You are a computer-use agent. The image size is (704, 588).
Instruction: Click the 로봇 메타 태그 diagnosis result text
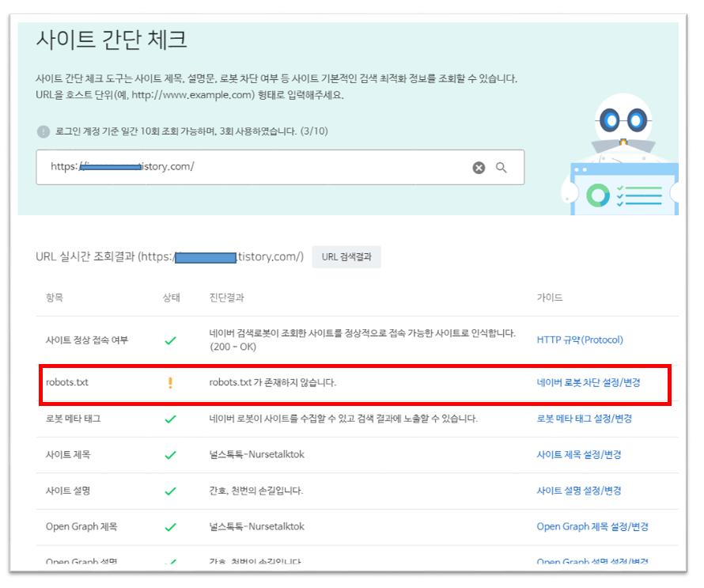coord(343,419)
